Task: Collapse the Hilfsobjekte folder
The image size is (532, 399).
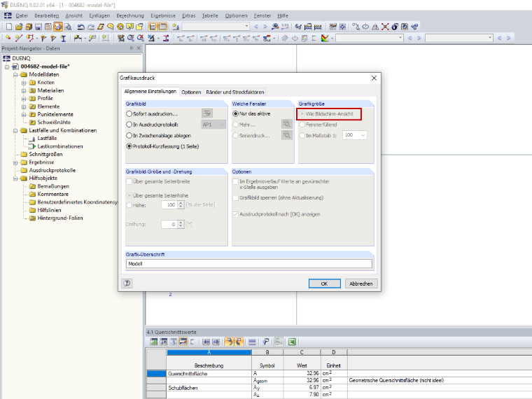Action: point(15,178)
